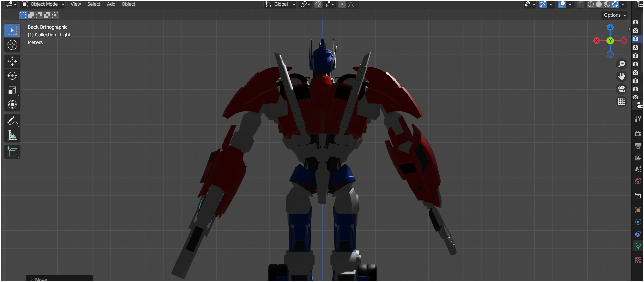Open snapping options dropdown
The width and height of the screenshot is (644, 282).
pyautogui.click(x=329, y=4)
